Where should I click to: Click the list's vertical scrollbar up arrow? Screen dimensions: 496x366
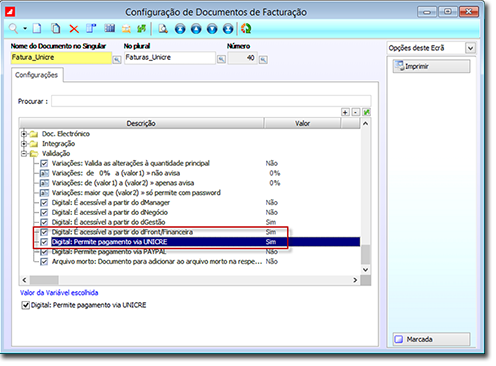pyautogui.click(x=366, y=124)
